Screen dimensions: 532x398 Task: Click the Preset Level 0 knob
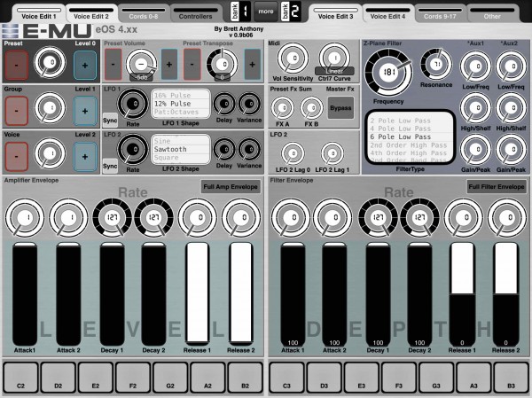point(50,63)
